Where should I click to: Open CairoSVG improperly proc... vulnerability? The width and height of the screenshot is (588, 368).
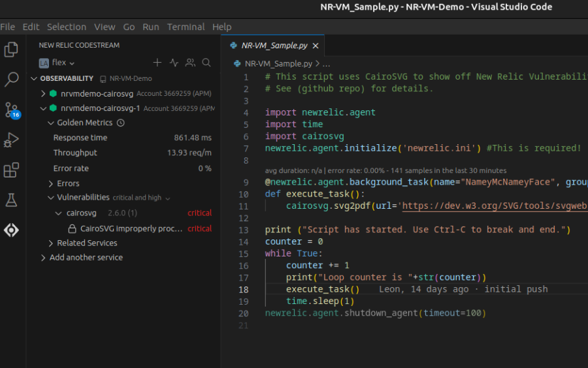pos(131,229)
